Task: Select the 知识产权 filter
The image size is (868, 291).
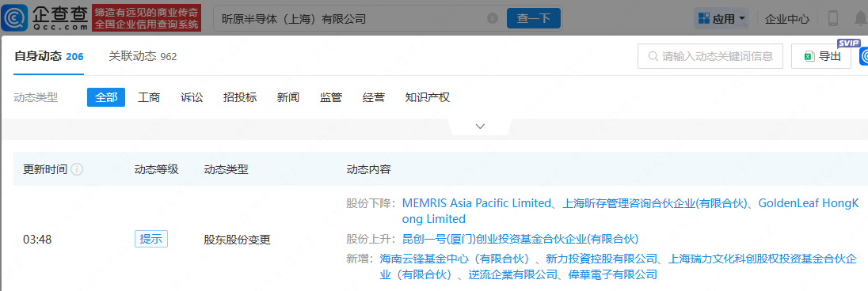Action: coord(428,97)
